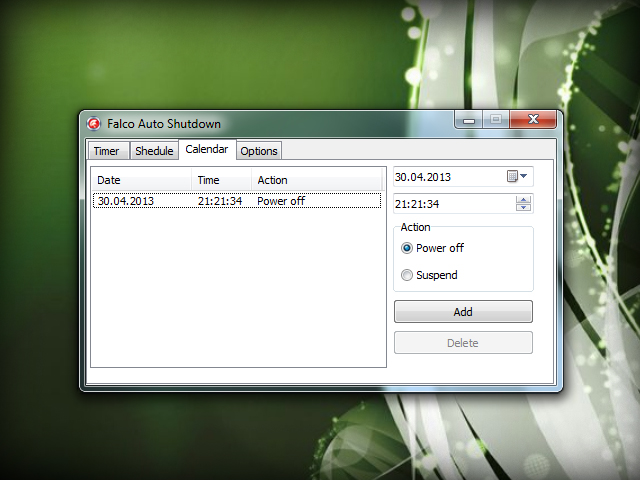
Task: Open the Shedule tab
Action: coord(154,151)
